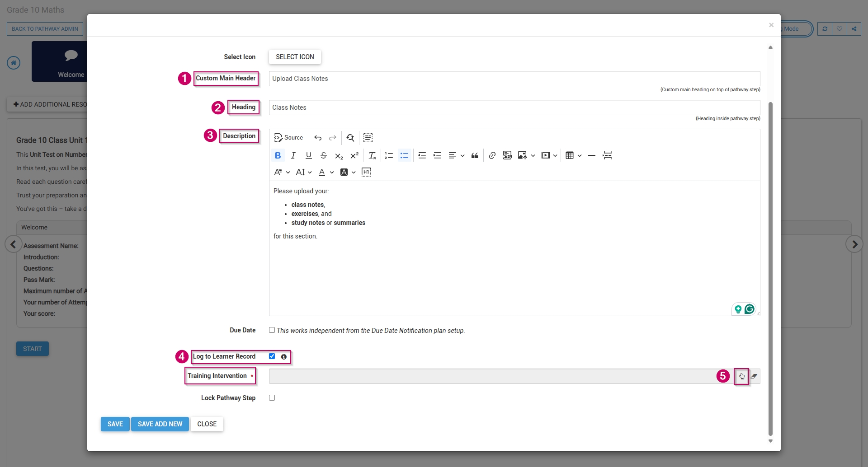This screenshot has height=467, width=868.
Task: Click the Grammarly icon in the editor
Action: pos(750,309)
